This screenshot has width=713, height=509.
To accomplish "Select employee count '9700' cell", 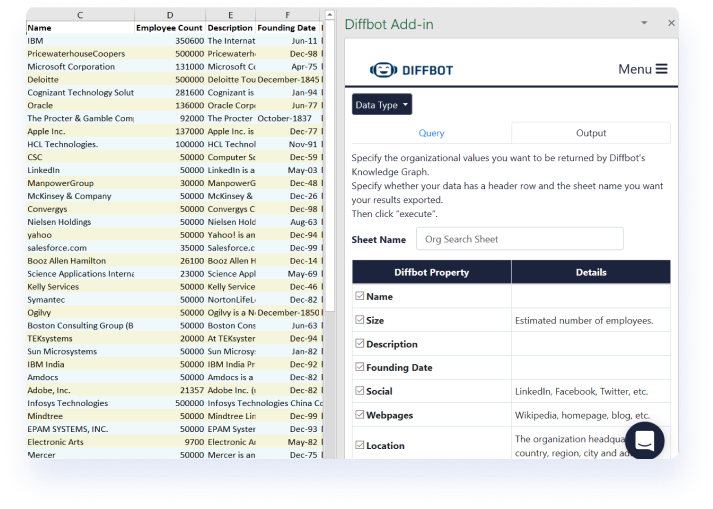I will click(170, 442).
